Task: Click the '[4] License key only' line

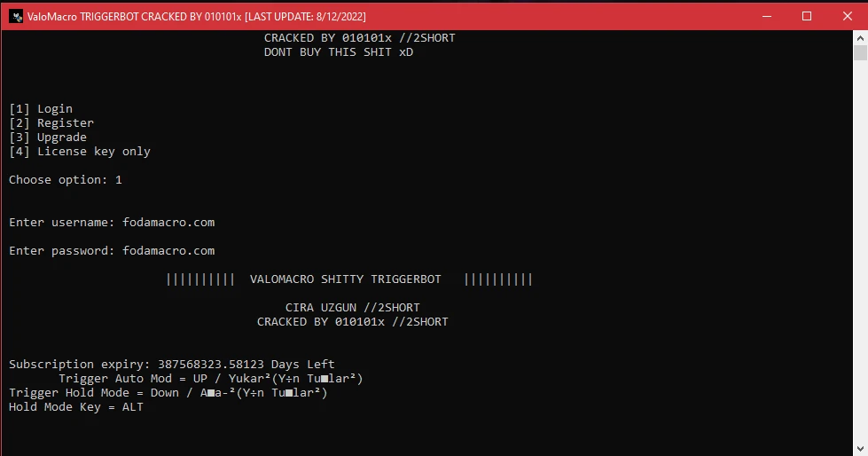Action: 80,152
